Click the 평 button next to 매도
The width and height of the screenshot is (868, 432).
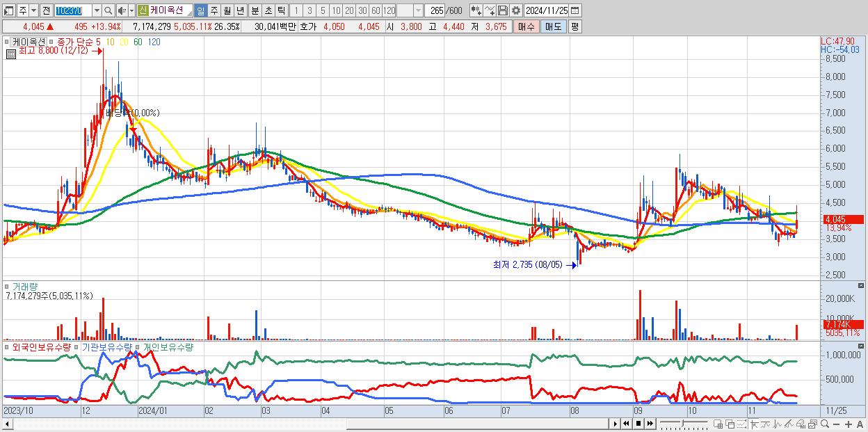point(574,26)
